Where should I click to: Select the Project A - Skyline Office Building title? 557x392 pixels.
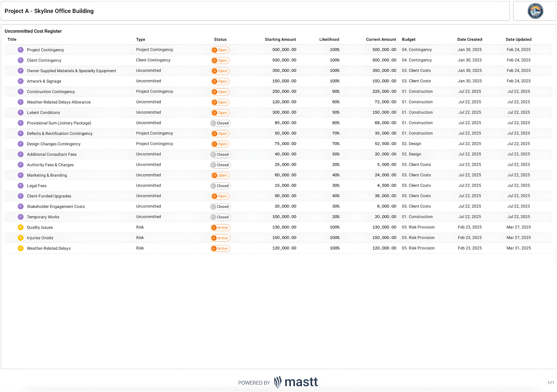click(x=49, y=11)
